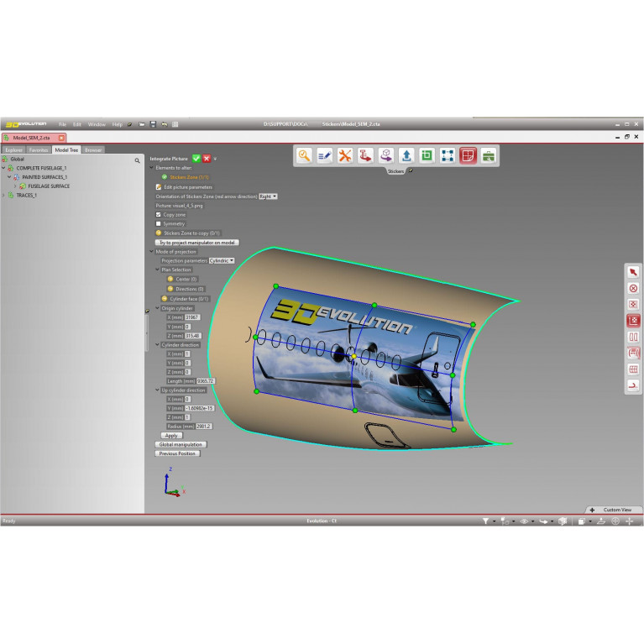This screenshot has width=644, height=644.
Task: Close the Model_SEM_2.cta document tab
Action: [61, 138]
